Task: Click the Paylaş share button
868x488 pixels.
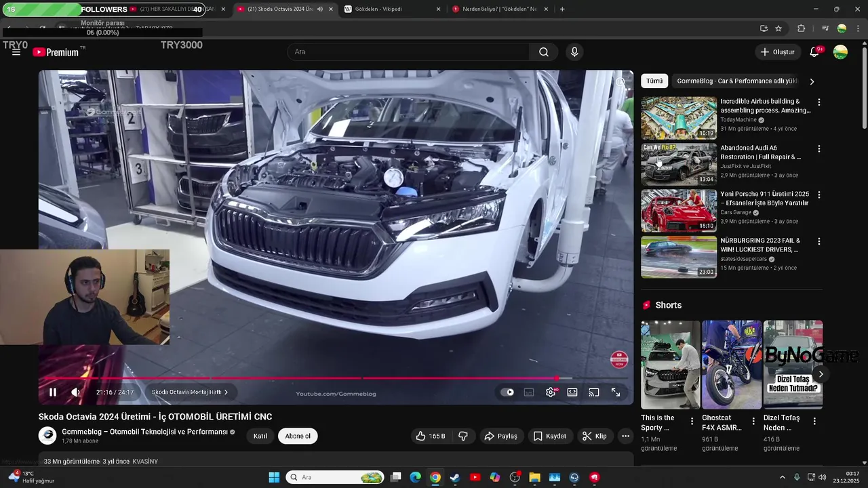Action: (x=500, y=436)
